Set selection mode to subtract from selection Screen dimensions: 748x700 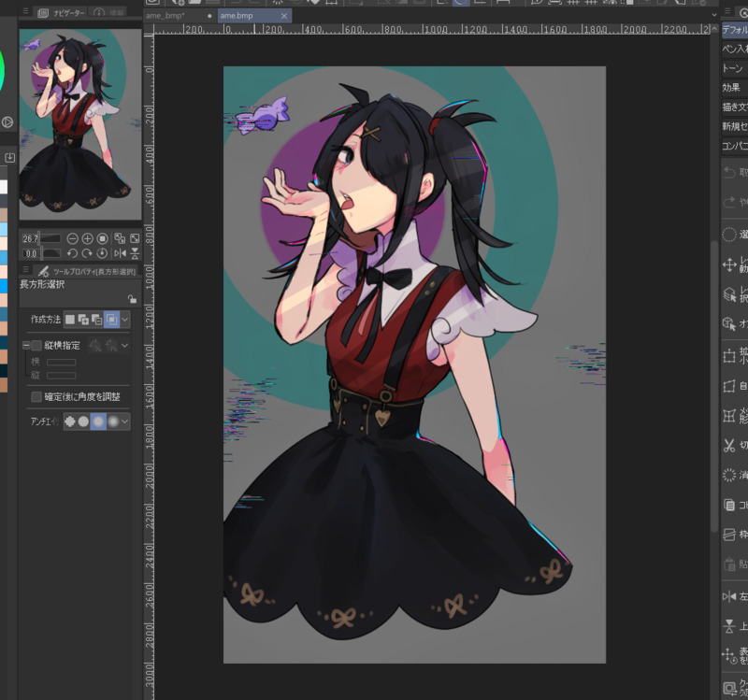pos(97,320)
